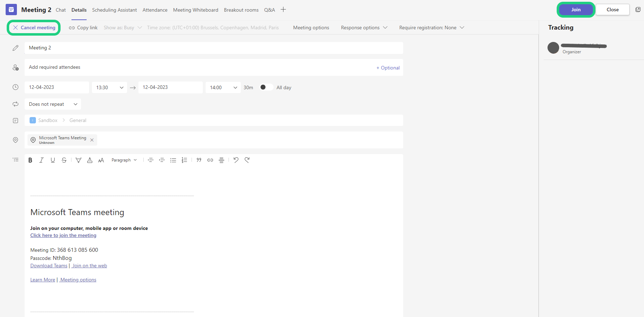
Task: Click the Join button
Action: [576, 10]
